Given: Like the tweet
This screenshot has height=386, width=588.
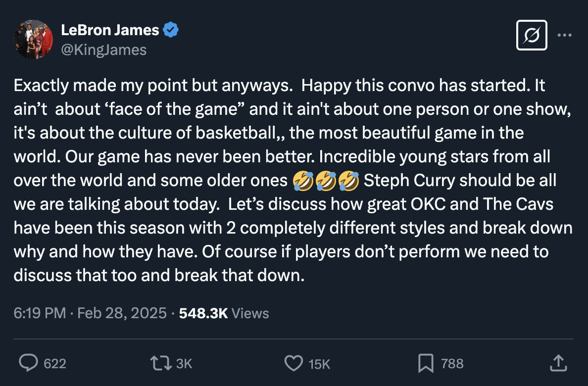Looking at the screenshot, I should 294,363.
